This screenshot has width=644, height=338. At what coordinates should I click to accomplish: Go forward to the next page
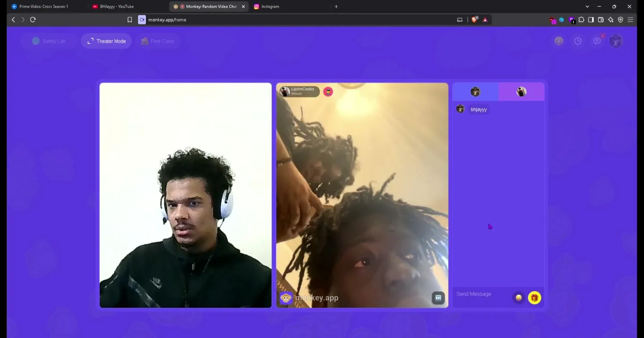pyautogui.click(x=23, y=20)
